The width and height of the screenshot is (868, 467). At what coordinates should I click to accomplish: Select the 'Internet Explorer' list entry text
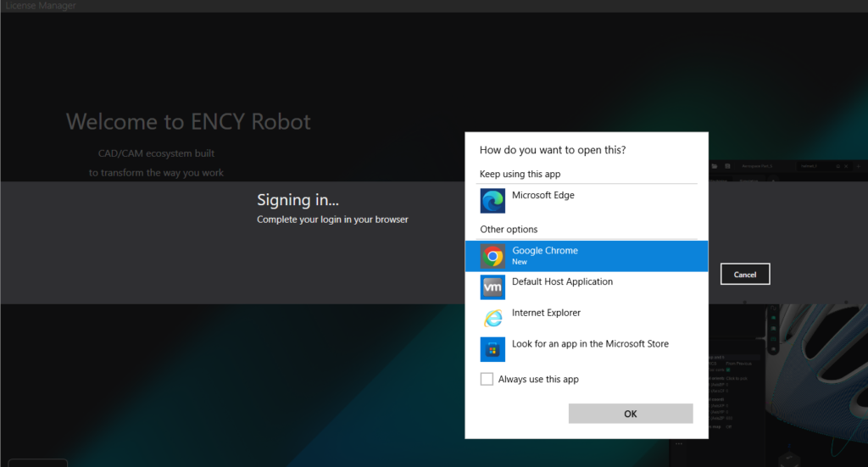click(x=546, y=314)
